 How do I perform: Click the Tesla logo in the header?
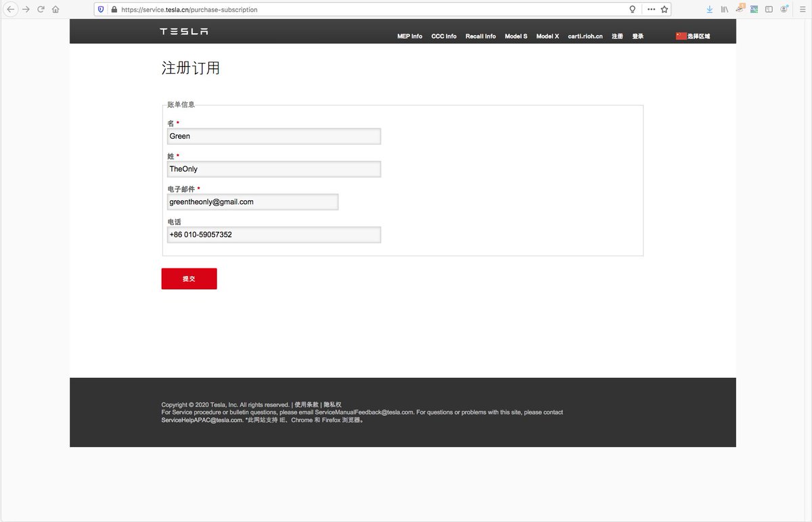pos(184,32)
